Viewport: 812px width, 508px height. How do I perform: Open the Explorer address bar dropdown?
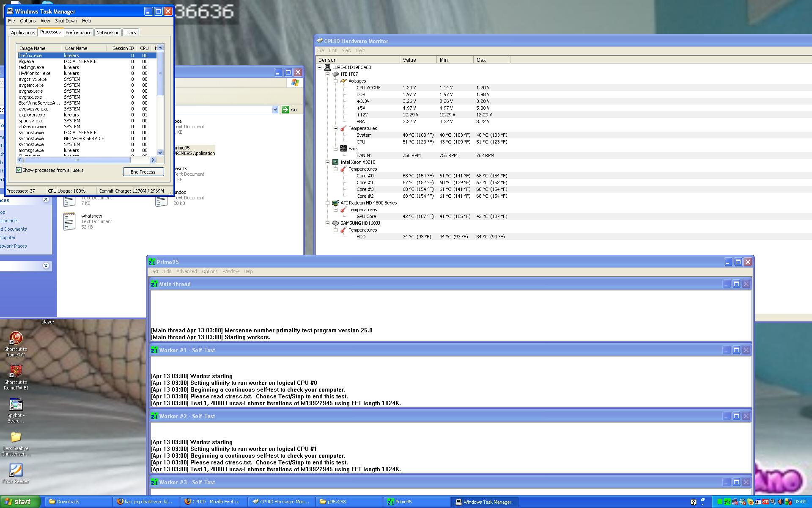point(275,110)
